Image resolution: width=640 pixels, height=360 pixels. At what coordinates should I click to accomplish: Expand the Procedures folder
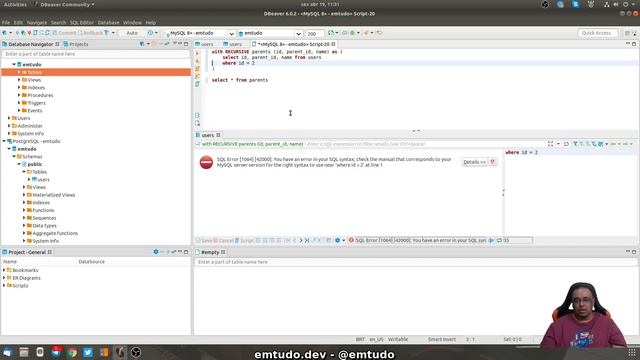[x=19, y=95]
